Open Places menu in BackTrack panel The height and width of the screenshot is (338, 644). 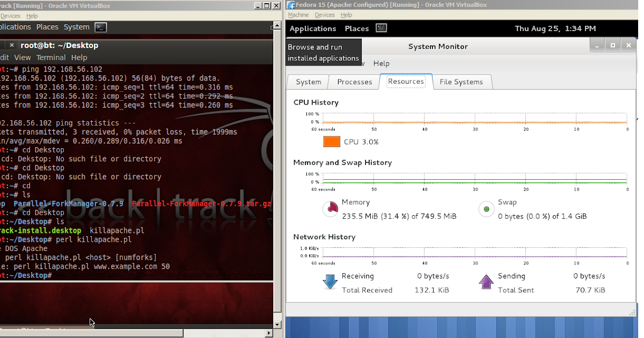pyautogui.click(x=47, y=27)
